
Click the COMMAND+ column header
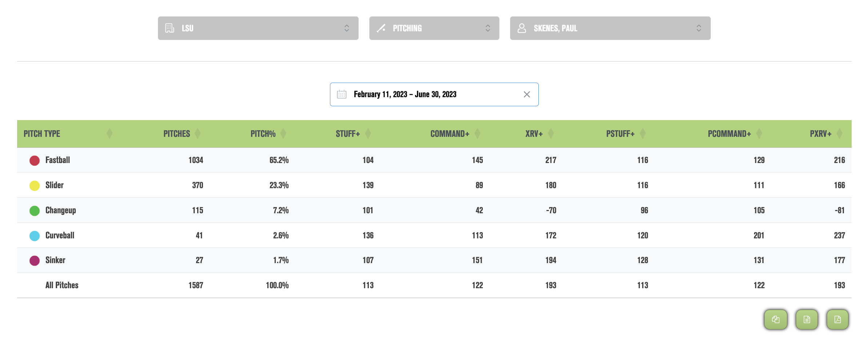pyautogui.click(x=450, y=134)
